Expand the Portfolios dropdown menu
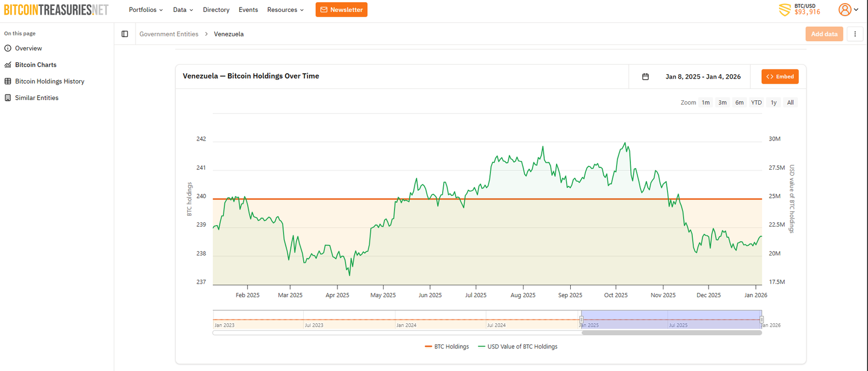 (145, 10)
